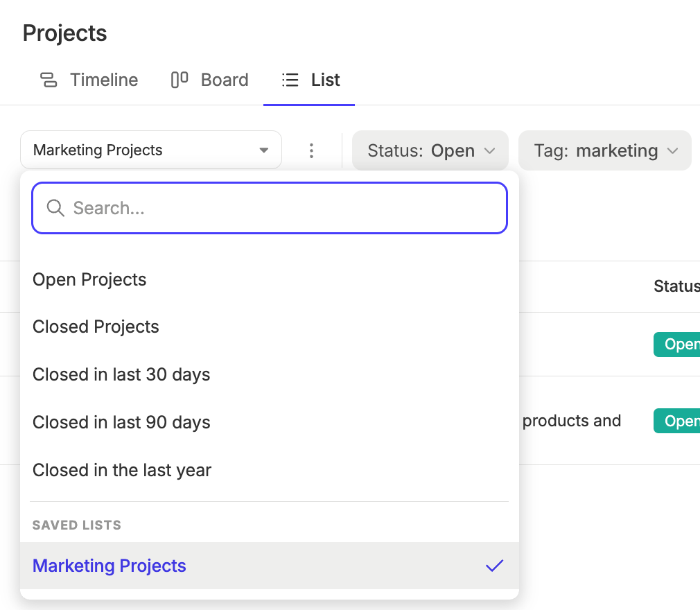The height and width of the screenshot is (610, 700).
Task: Select Closed in last 90 days
Action: [270, 422]
